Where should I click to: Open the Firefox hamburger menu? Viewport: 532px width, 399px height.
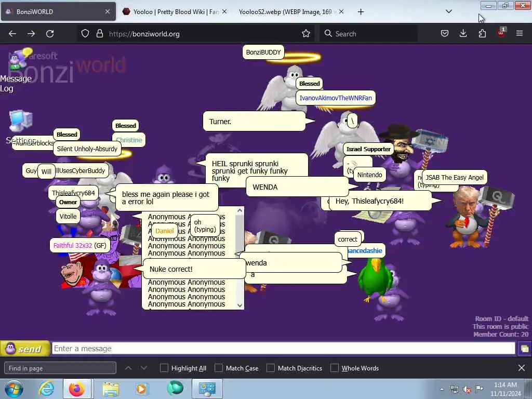[x=520, y=33]
